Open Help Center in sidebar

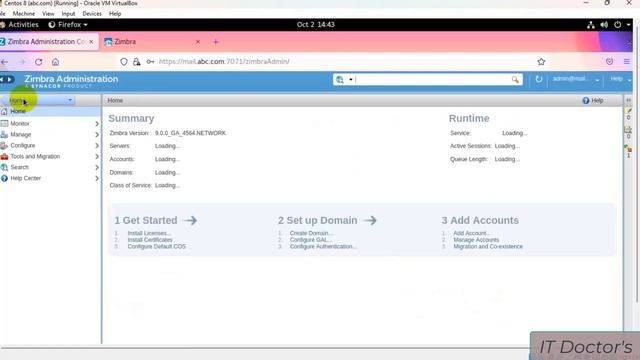pos(25,178)
